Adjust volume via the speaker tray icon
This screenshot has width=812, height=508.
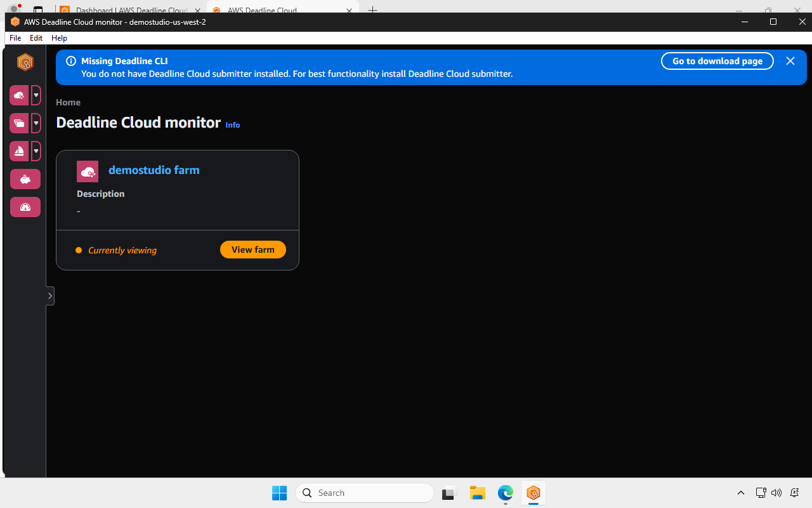(x=776, y=493)
